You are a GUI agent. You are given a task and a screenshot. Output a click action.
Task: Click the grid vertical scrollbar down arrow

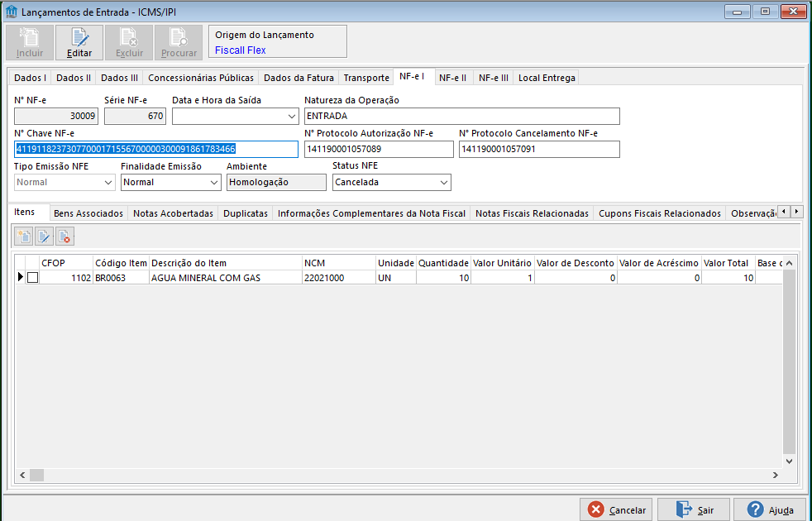pyautogui.click(x=789, y=461)
